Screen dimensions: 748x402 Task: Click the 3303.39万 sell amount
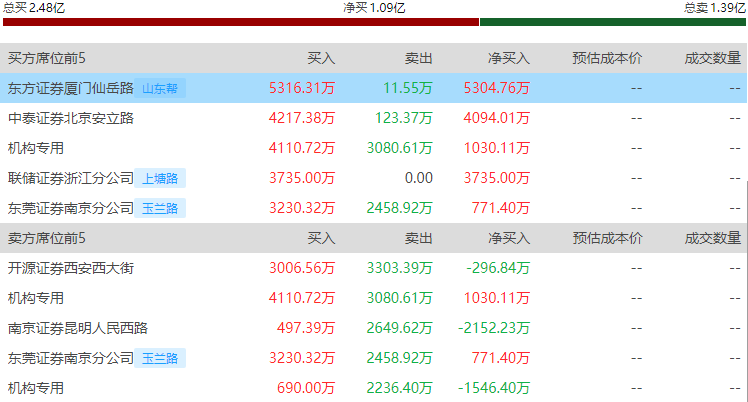pyautogui.click(x=399, y=268)
